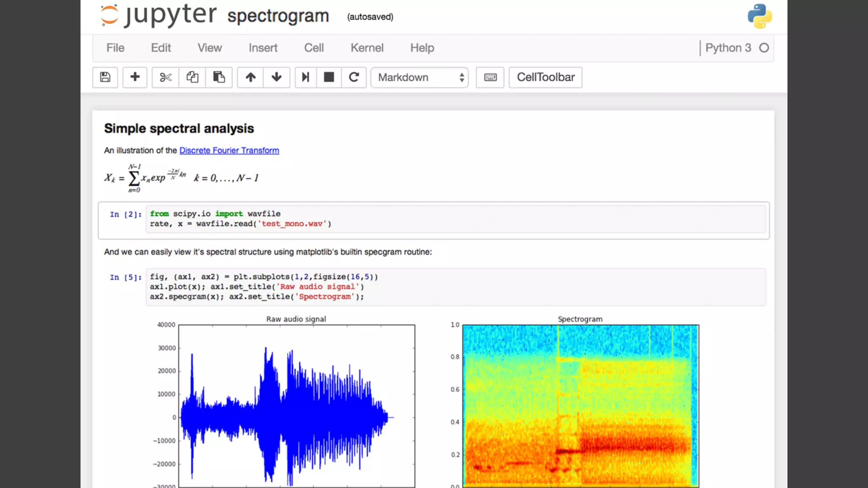Copy selected cell icon

point(192,77)
